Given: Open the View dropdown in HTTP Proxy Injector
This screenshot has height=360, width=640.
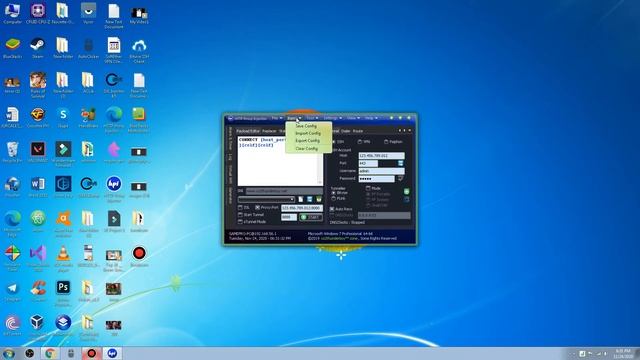Looking at the screenshot, I should coord(353,118).
